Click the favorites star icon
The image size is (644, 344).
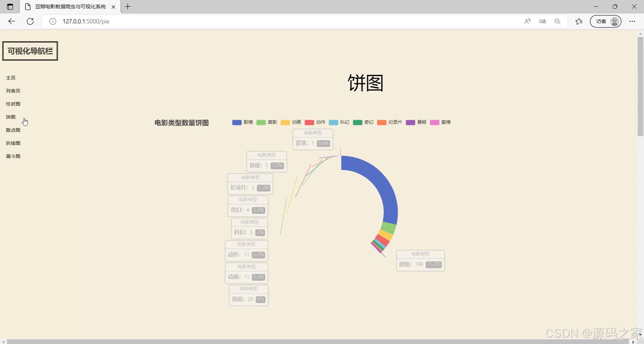(579, 21)
